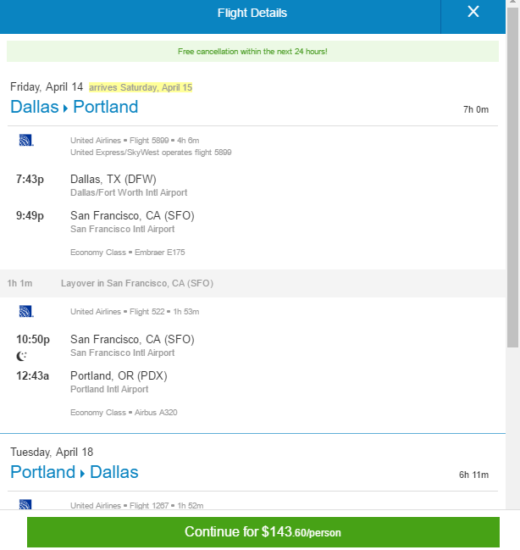The image size is (520, 550).
Task: Click the 7h 0m trip duration
Action: coord(476,110)
